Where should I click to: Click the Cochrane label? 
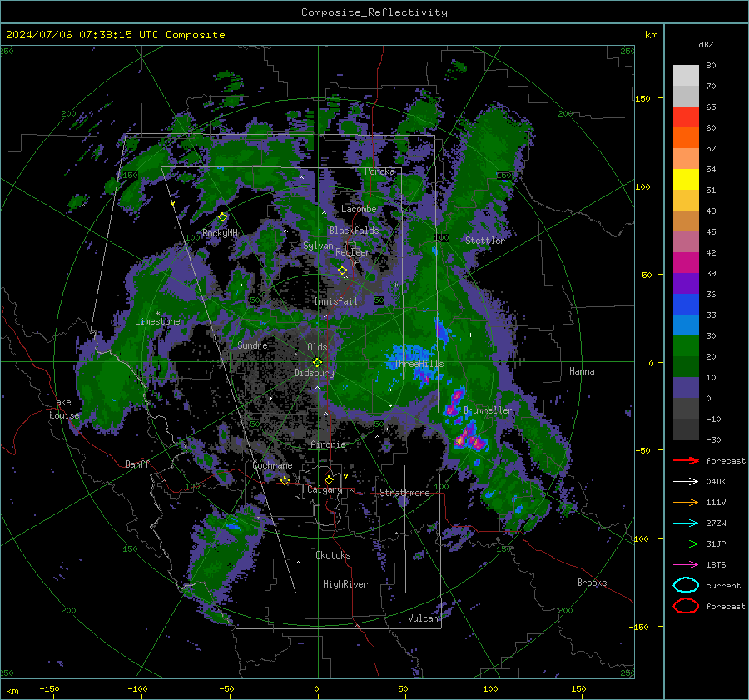272,465
